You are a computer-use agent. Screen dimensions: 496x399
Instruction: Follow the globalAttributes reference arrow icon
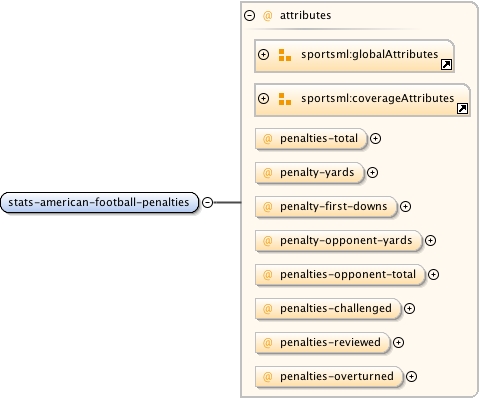point(446,64)
